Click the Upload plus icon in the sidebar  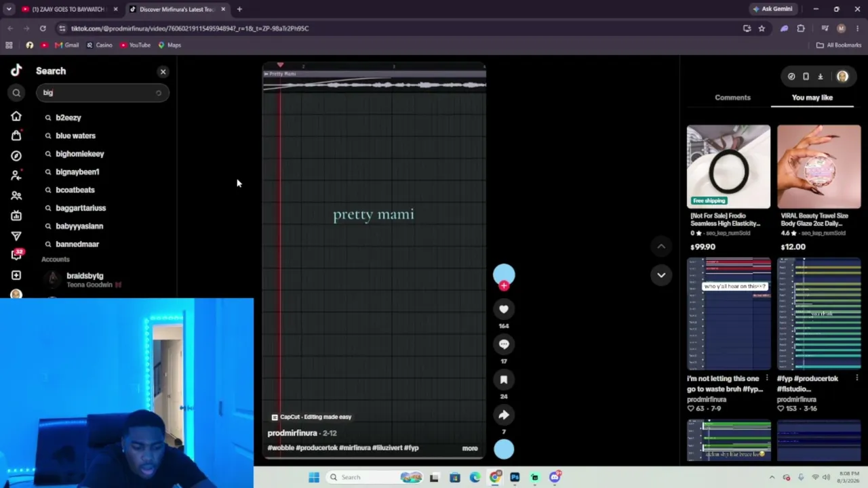(x=16, y=275)
